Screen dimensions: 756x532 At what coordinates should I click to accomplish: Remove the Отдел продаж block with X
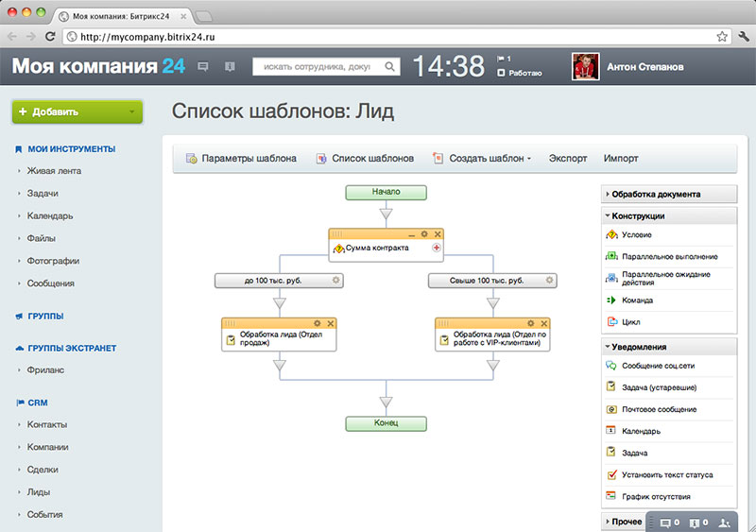click(x=330, y=323)
